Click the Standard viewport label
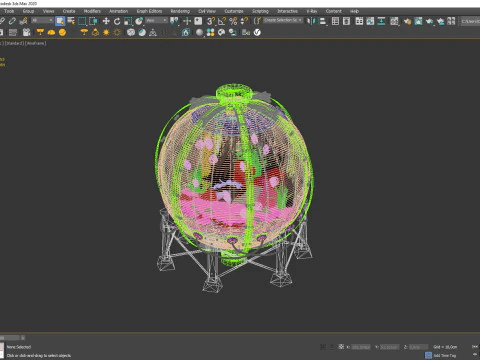The image size is (480, 360). click(14, 43)
